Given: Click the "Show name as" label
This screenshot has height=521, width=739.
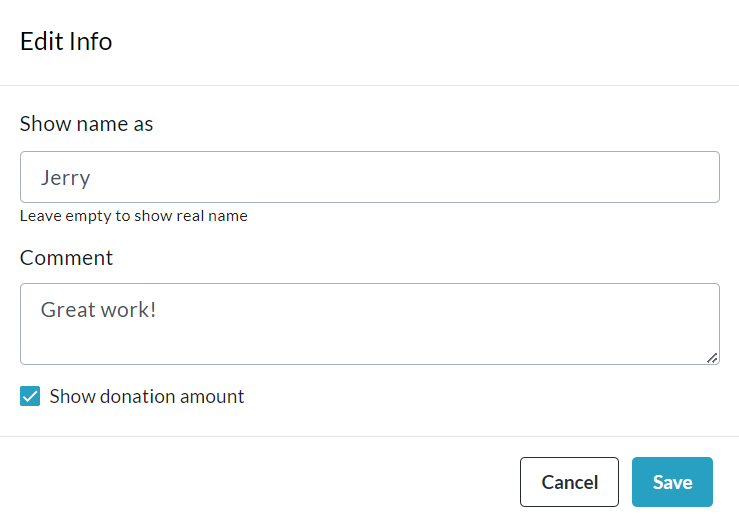Looking at the screenshot, I should pyautogui.click(x=86, y=124).
